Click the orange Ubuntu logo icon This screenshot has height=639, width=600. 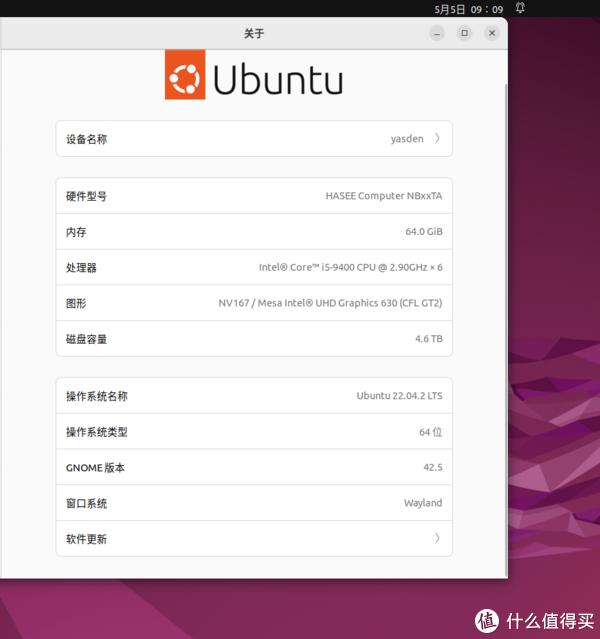tap(185, 75)
